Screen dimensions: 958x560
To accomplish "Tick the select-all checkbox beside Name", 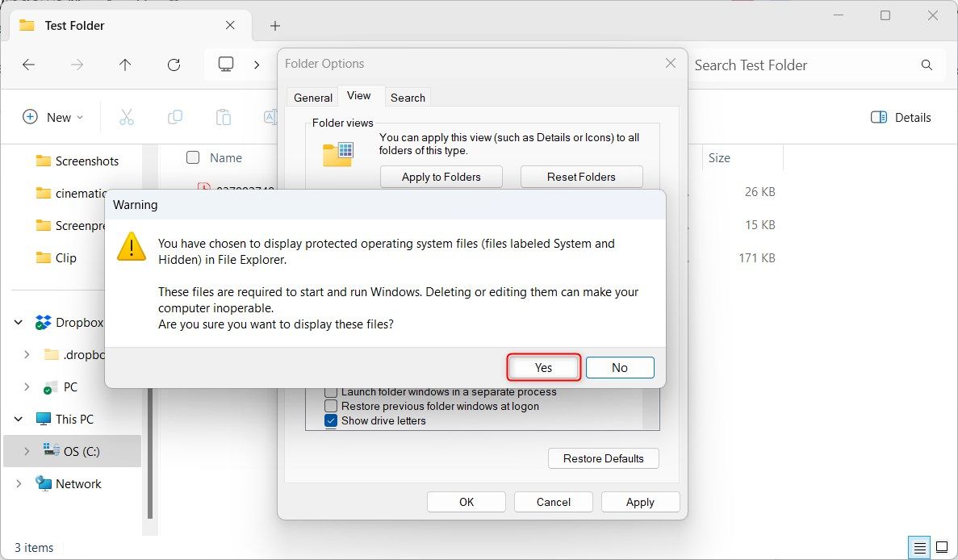I will 193,157.
